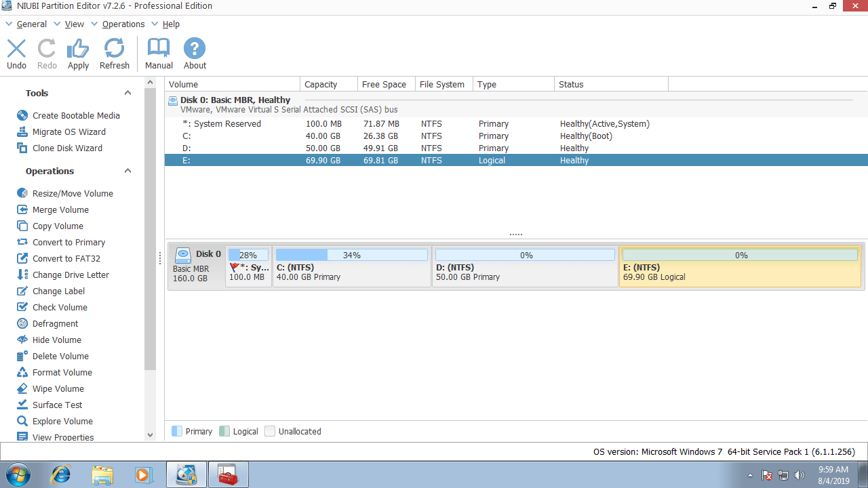Open the Operations menu

[123, 24]
